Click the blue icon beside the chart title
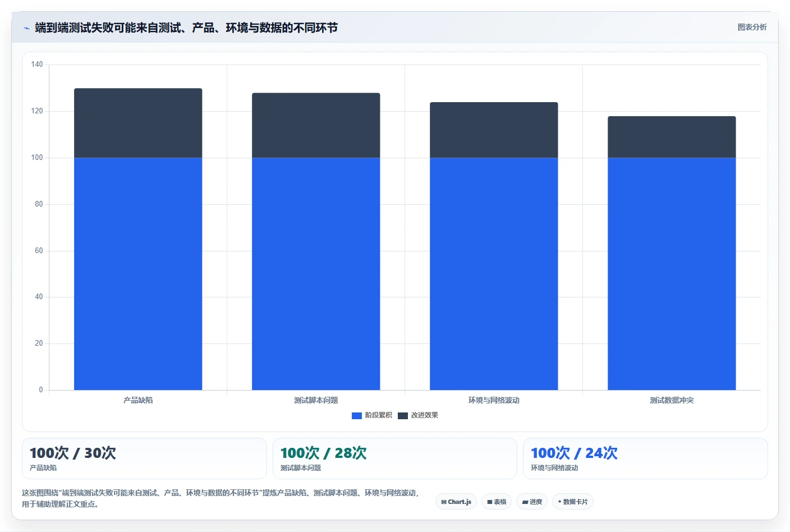The width and height of the screenshot is (790, 532). (x=26, y=28)
